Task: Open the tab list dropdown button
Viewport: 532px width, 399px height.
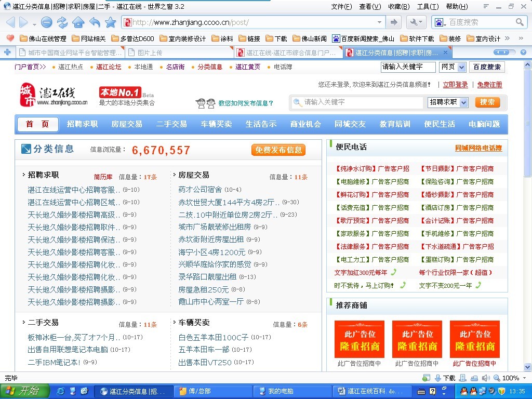Action: [524, 52]
